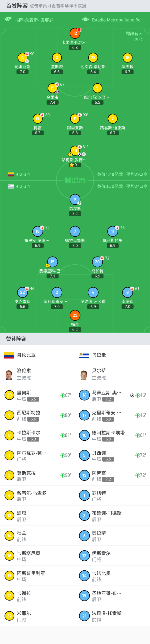
Task: Select Uruguay's orange number 23 goalkeeper badge
Action: [x=75, y=315]
